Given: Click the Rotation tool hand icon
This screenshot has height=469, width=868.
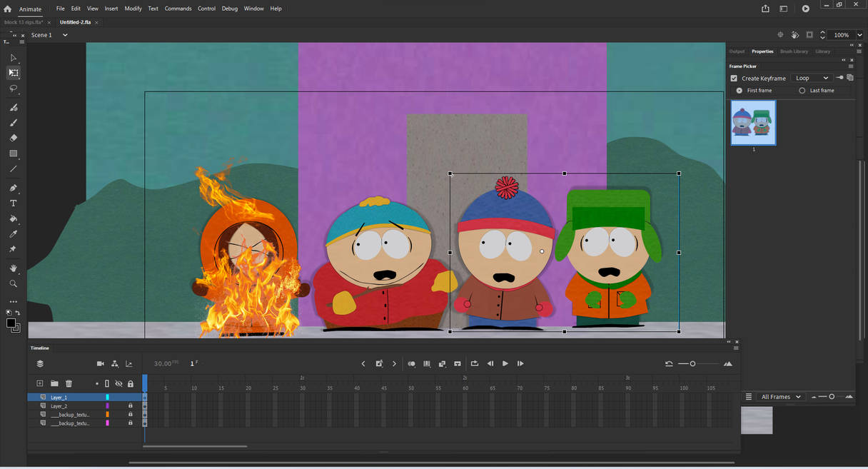Looking at the screenshot, I should point(795,35).
